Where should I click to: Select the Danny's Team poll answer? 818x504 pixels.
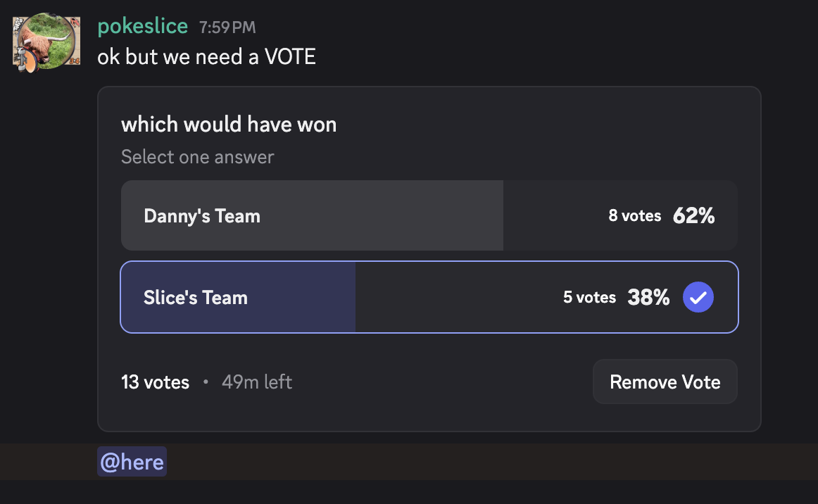pos(202,216)
